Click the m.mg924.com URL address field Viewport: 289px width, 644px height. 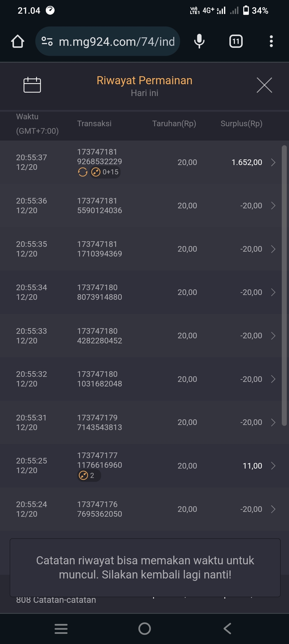click(117, 41)
